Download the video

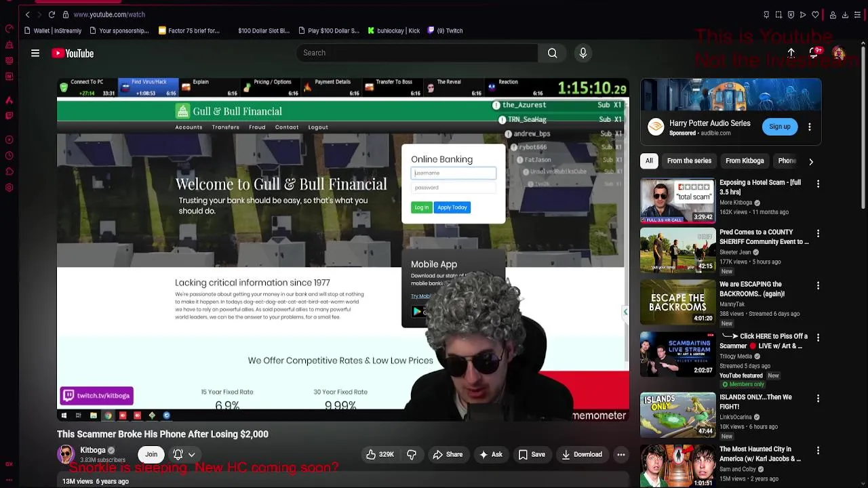click(x=582, y=455)
